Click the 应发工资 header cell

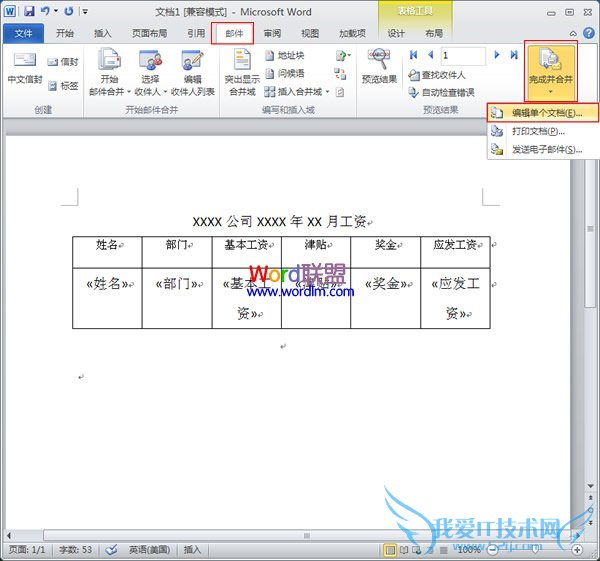[x=455, y=252]
